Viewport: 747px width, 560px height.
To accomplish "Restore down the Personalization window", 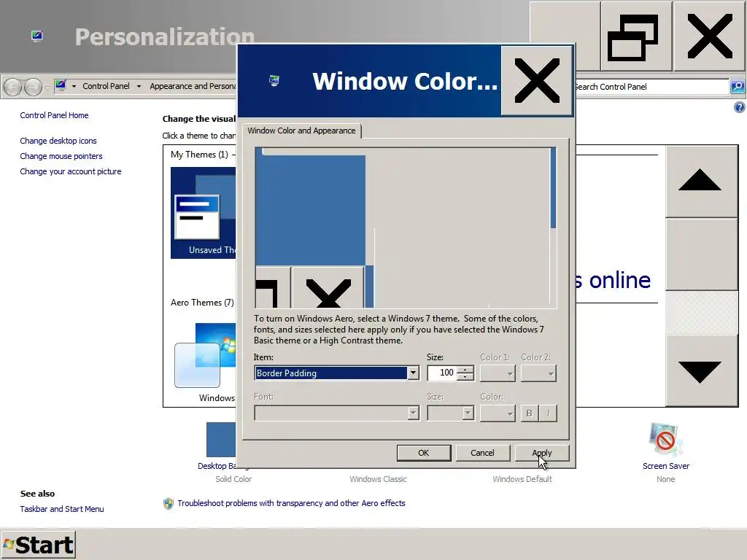I will (x=636, y=36).
